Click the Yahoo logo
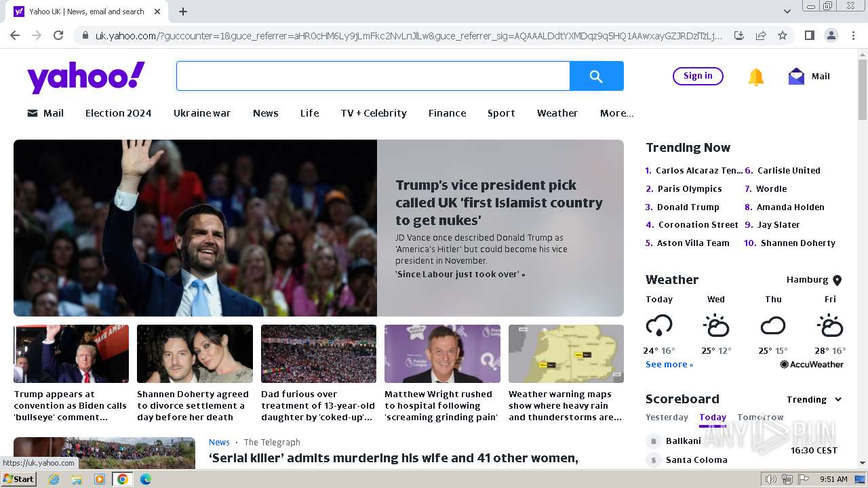This screenshot has width=868, height=488. click(86, 77)
